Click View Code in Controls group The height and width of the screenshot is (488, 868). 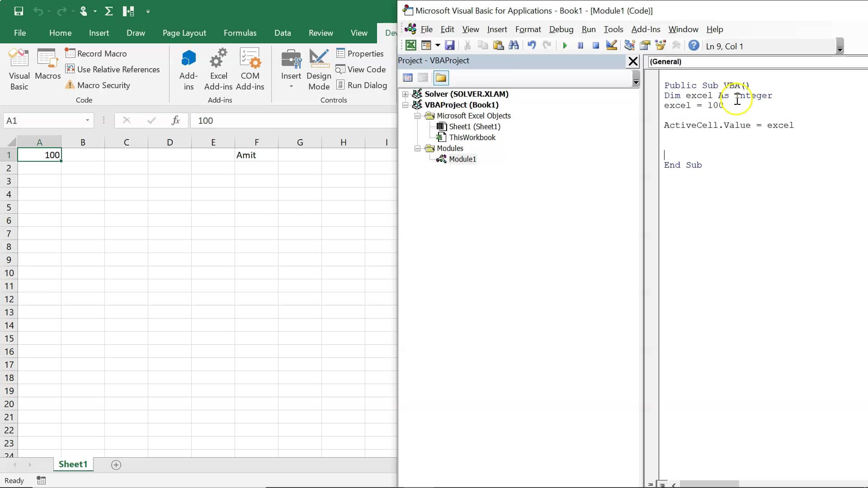tap(361, 69)
